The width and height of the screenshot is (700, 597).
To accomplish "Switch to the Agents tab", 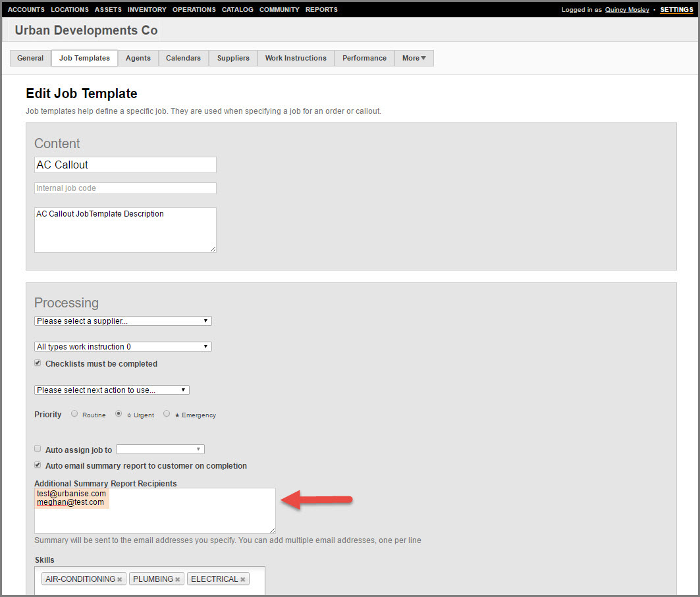I will (x=138, y=58).
